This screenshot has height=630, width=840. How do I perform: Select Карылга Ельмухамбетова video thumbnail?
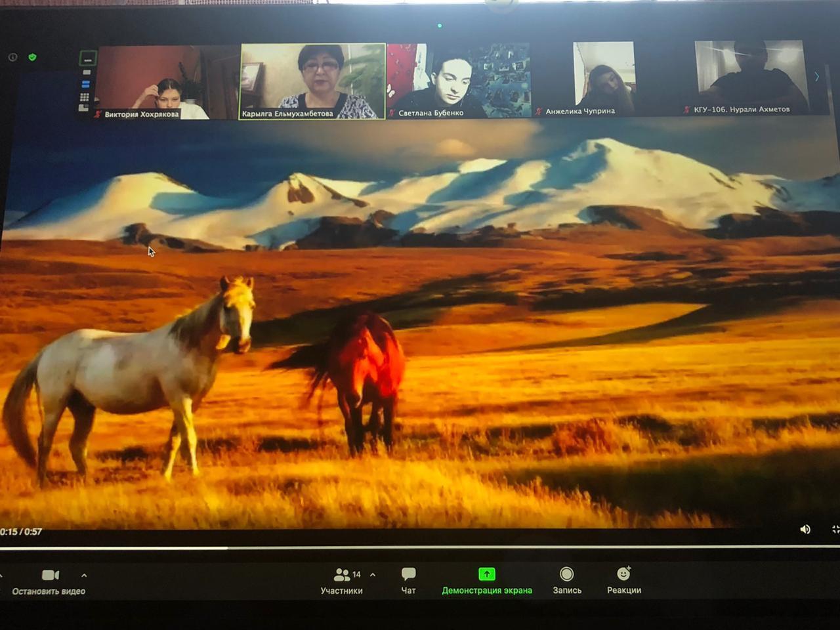312,81
